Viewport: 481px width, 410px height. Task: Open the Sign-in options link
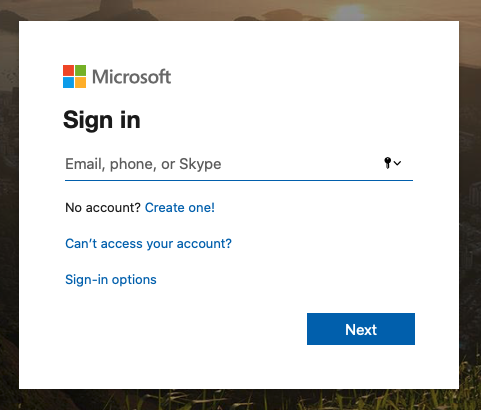(111, 280)
